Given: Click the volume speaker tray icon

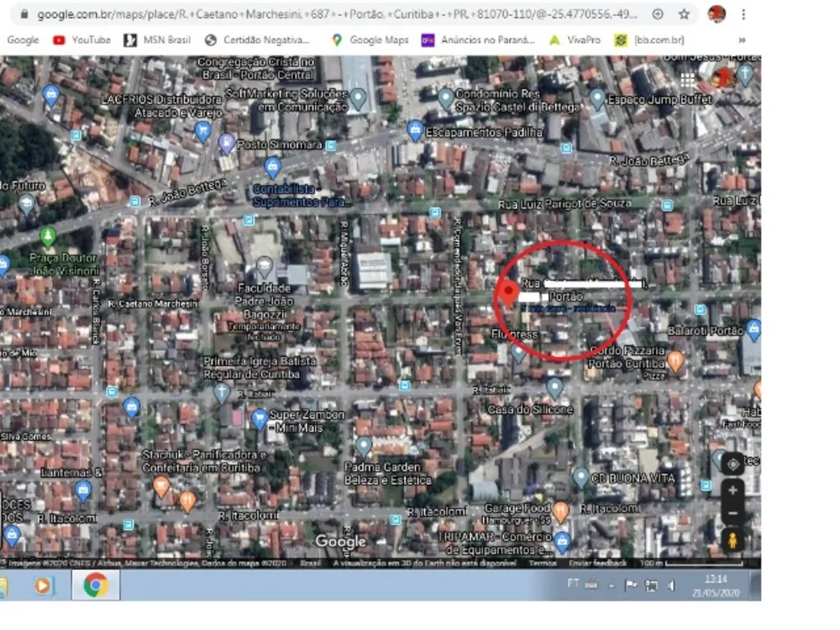Looking at the screenshot, I should pos(671,585).
